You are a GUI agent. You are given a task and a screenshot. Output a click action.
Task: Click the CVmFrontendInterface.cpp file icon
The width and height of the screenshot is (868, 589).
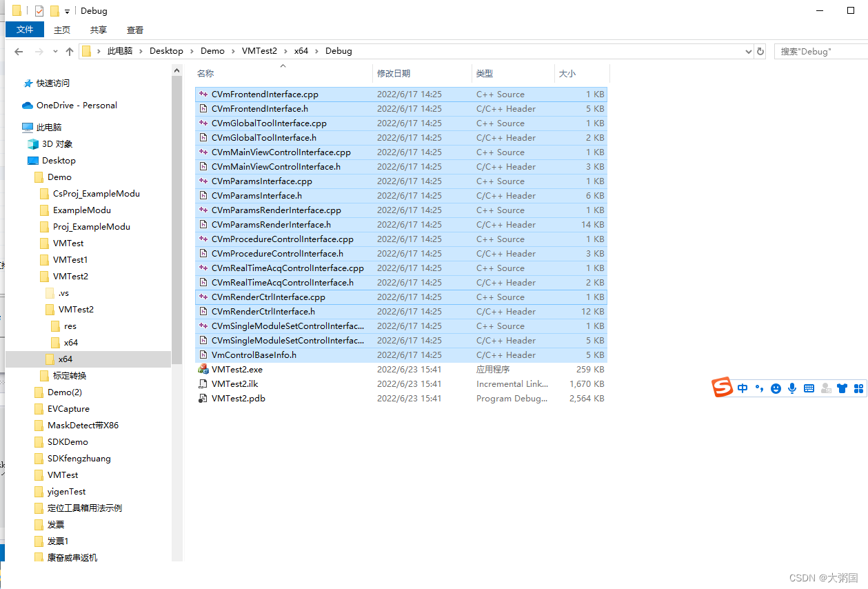click(203, 94)
